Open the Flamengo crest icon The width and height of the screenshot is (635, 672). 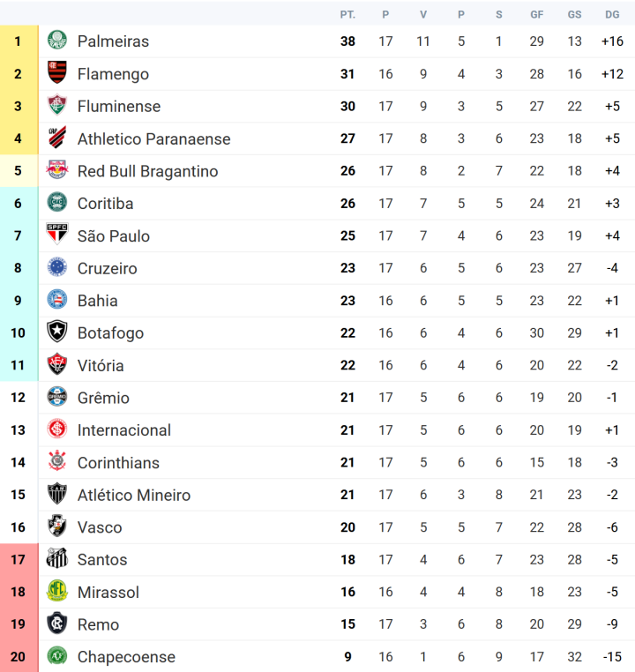click(x=57, y=73)
